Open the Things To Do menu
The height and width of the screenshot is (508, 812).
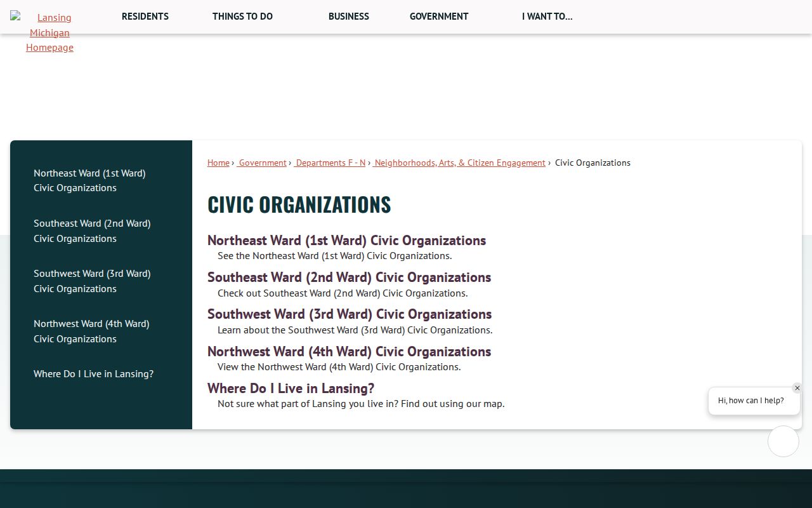tap(242, 17)
